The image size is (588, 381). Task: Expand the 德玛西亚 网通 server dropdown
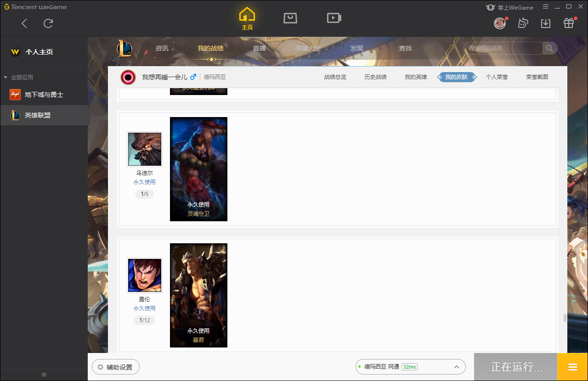click(411, 367)
